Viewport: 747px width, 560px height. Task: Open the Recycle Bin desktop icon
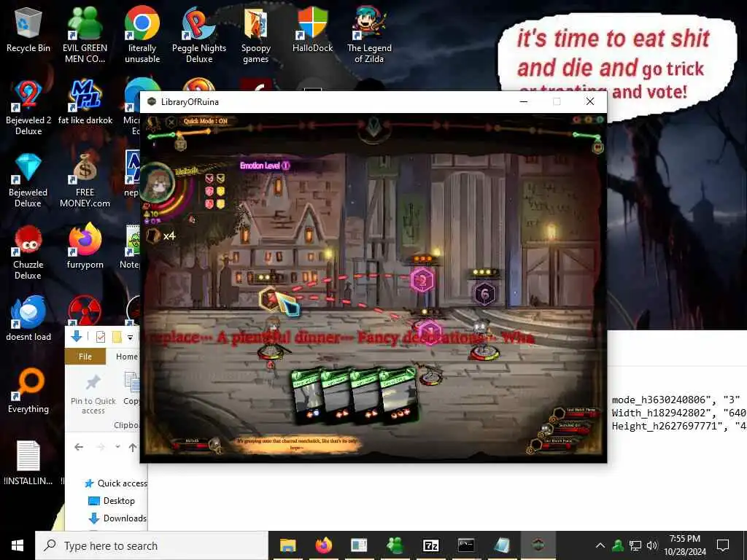coord(28,30)
